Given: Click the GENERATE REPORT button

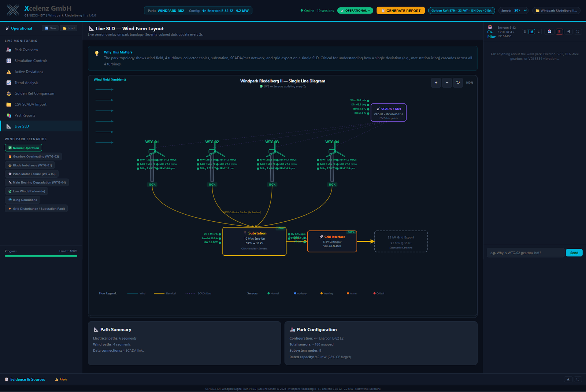Looking at the screenshot, I should tap(401, 11).
